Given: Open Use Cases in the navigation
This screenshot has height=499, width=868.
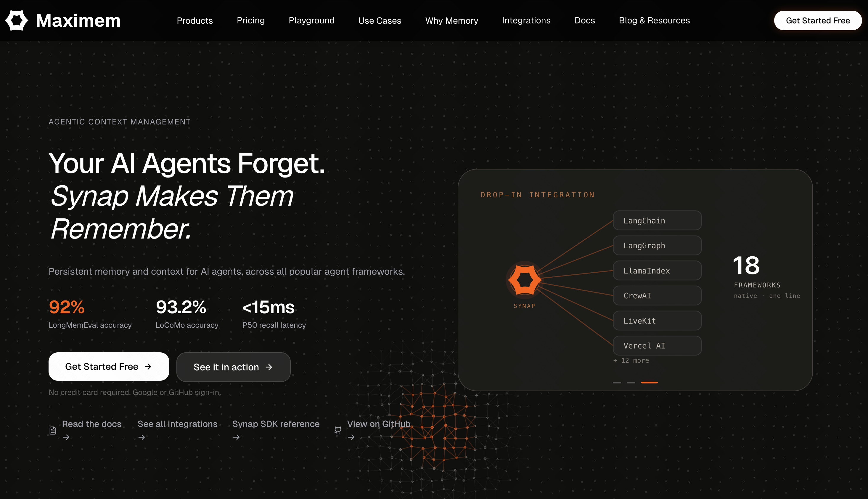Looking at the screenshot, I should point(380,20).
